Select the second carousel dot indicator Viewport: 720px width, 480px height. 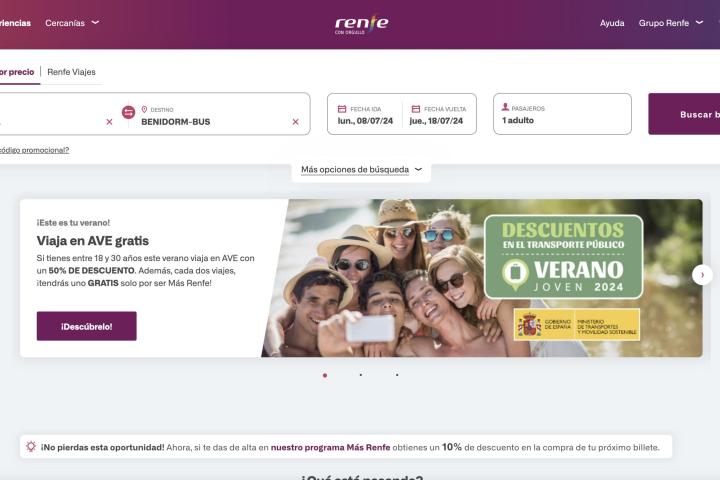[361, 375]
